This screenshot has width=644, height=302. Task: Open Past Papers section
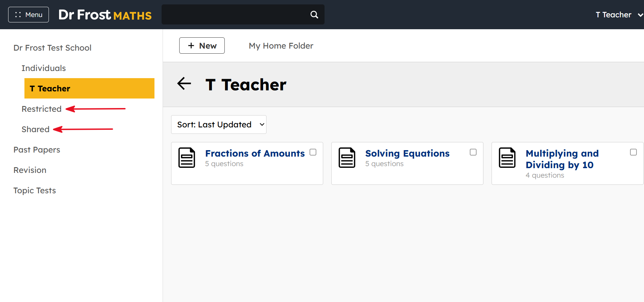tap(37, 149)
